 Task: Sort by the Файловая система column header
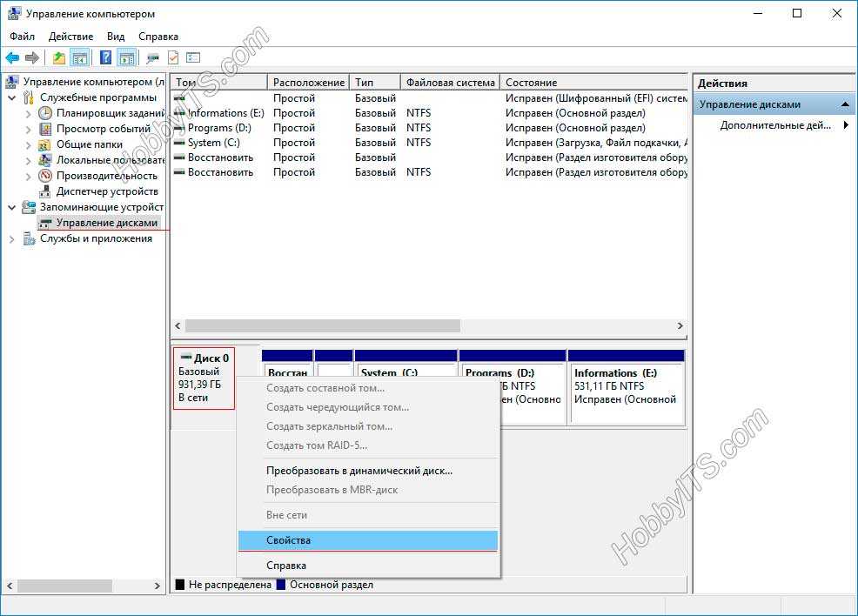click(450, 83)
